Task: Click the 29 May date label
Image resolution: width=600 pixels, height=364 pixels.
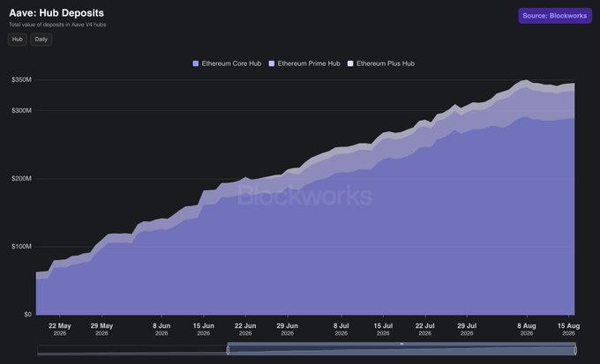Action: coord(101,329)
